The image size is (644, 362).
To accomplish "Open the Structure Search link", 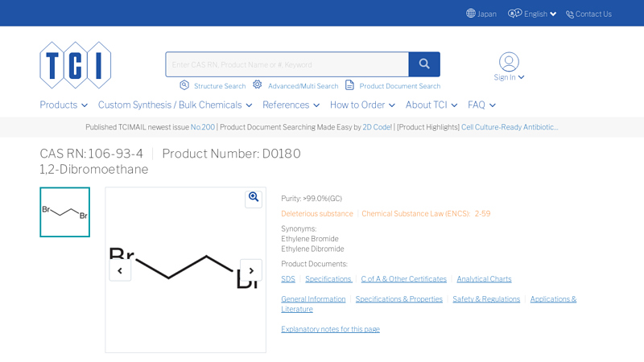I will (x=220, y=86).
